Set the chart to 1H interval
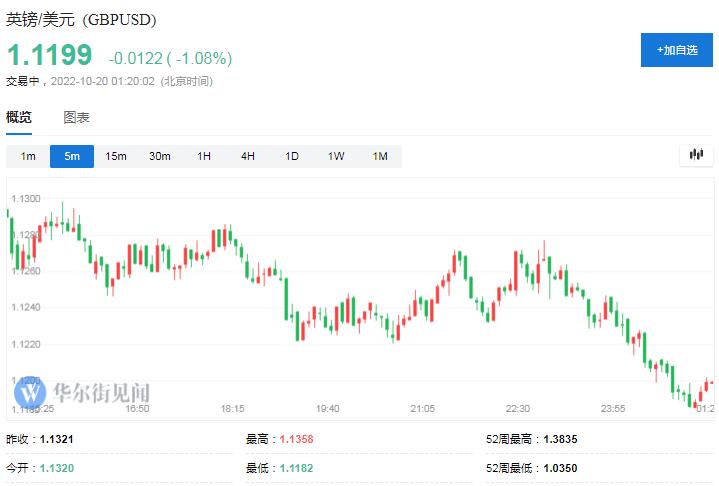This screenshot has height=486, width=719. (x=204, y=156)
